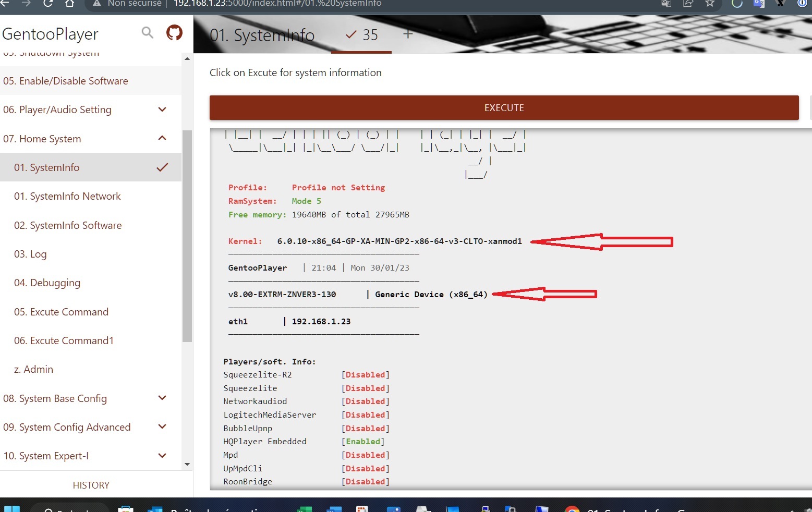The image size is (812, 512).
Task: Click the free memory value '19640MB of total 27965MB'
Action: pyautogui.click(x=350, y=215)
